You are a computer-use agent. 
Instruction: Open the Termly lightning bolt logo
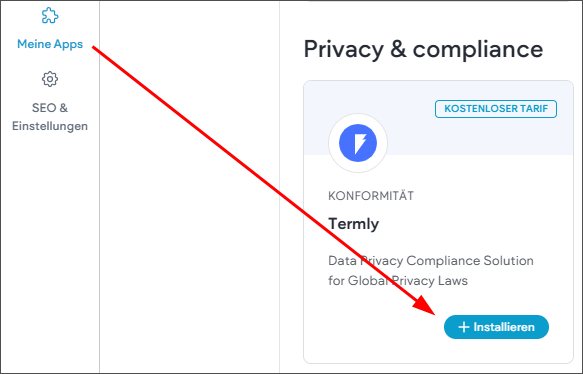tap(358, 143)
